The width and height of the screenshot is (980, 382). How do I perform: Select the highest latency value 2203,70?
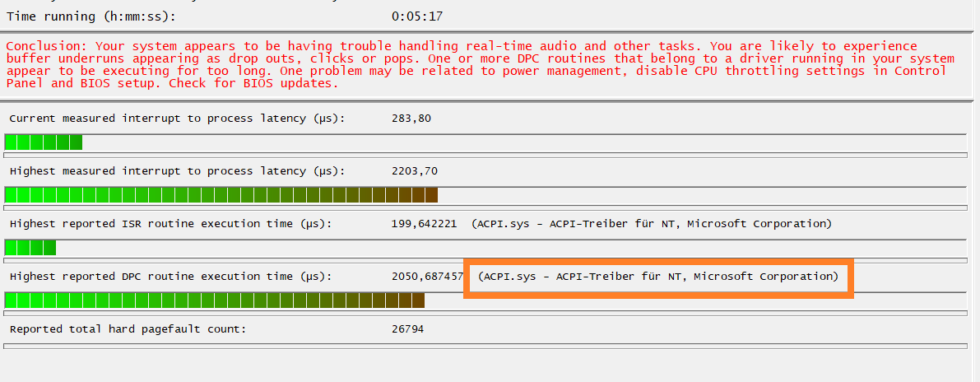[415, 170]
